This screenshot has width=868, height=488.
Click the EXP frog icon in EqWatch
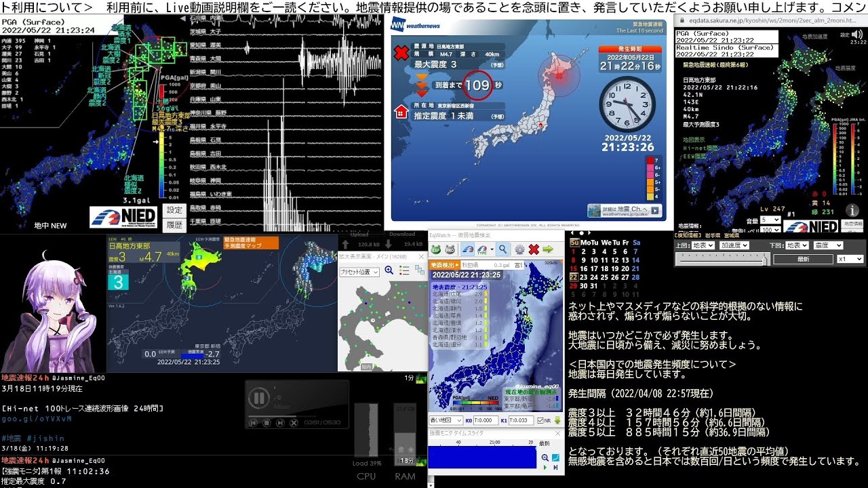click(436, 249)
